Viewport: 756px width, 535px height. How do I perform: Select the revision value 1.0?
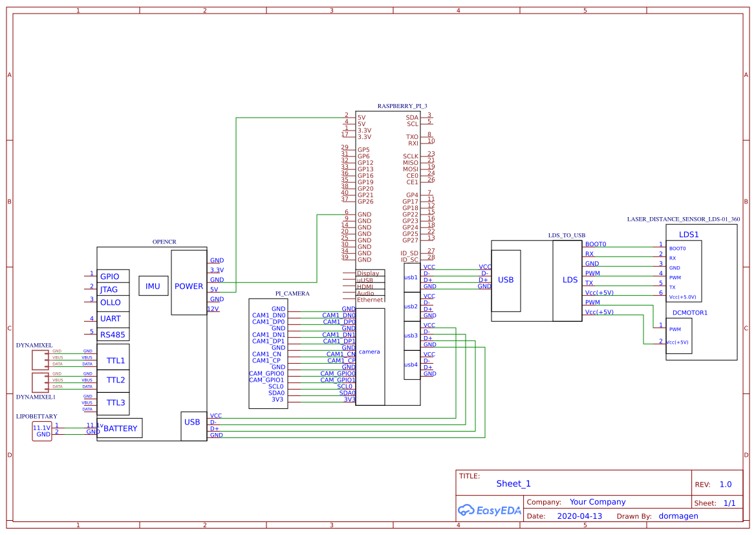pos(725,483)
